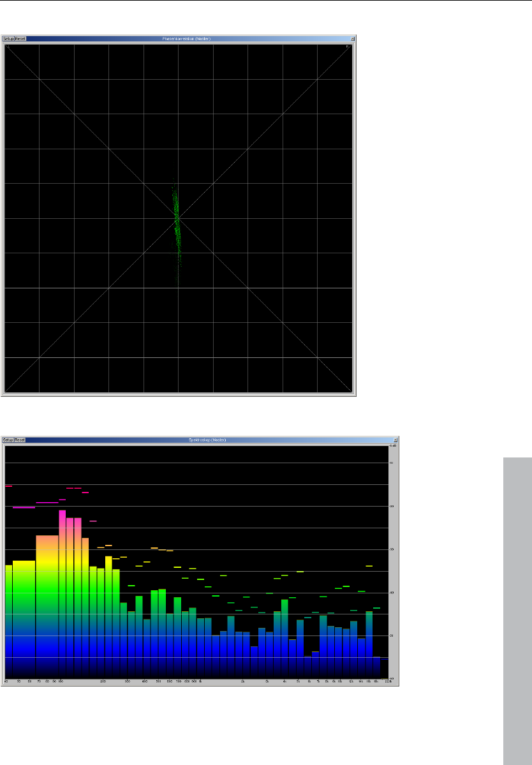Click Reset in the Spektroskop window
532x765 pixels.
click(20, 440)
